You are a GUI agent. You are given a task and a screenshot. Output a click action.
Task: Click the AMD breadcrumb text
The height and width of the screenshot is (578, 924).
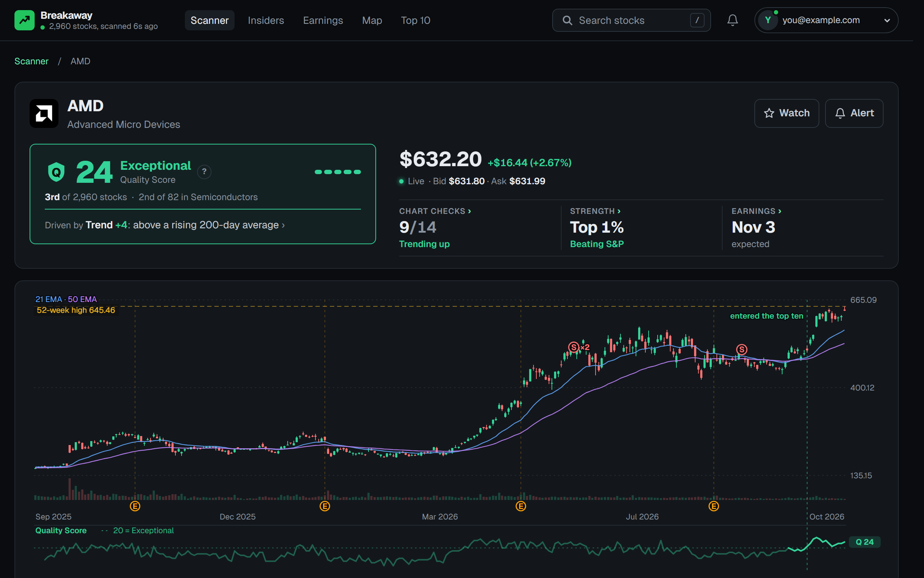(x=80, y=61)
